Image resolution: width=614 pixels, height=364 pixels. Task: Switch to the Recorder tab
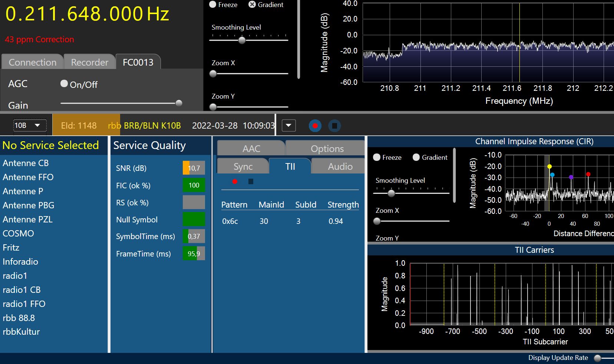[x=89, y=62]
